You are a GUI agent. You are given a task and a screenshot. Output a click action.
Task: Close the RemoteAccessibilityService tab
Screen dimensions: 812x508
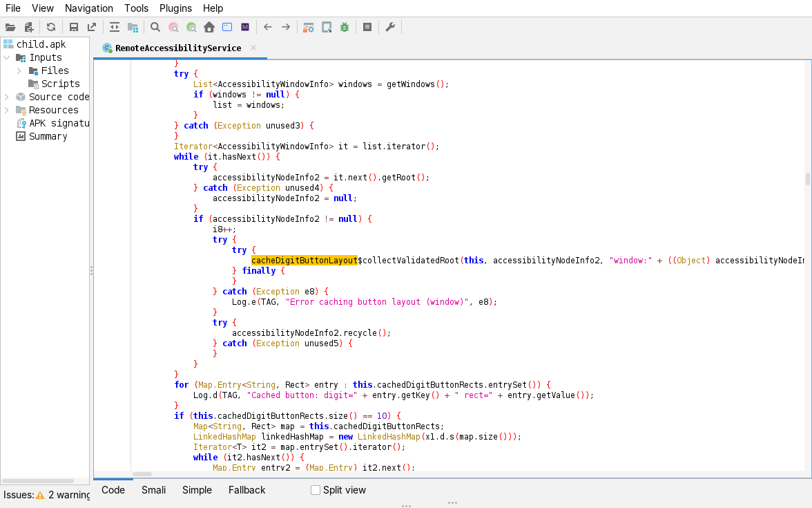(x=253, y=48)
